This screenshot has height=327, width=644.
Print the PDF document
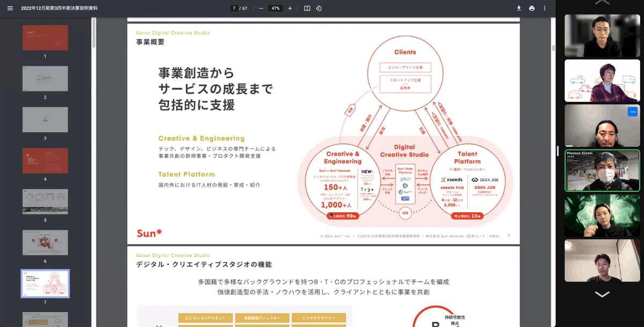pos(532,8)
